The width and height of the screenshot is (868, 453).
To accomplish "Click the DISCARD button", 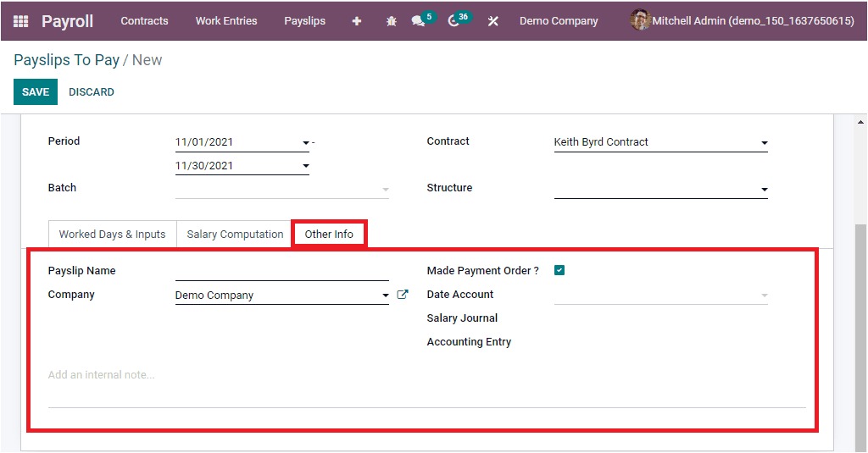I will (92, 92).
